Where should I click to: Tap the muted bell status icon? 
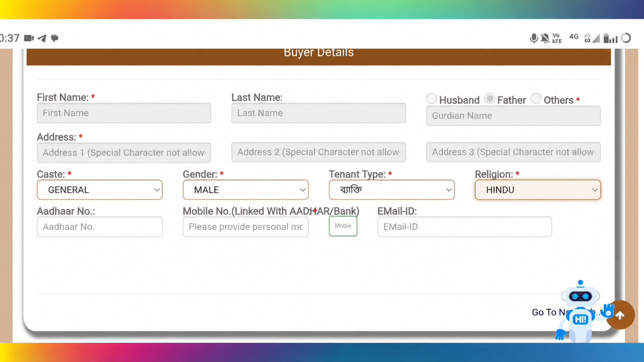click(545, 38)
